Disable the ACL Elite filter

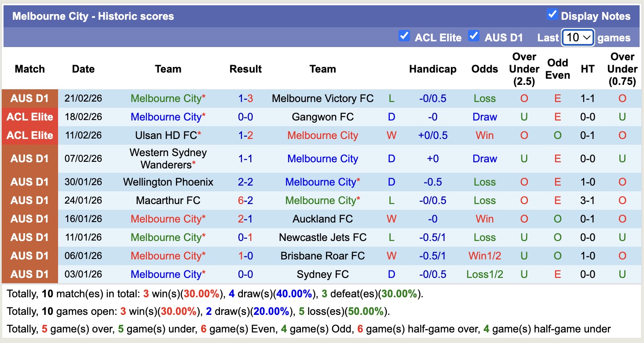tap(404, 36)
